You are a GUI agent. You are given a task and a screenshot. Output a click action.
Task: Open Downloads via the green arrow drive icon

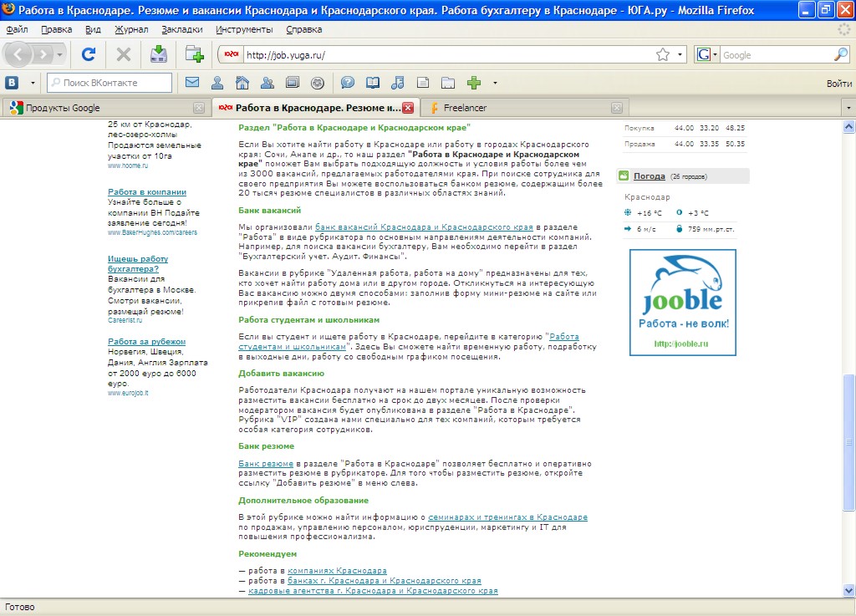159,54
